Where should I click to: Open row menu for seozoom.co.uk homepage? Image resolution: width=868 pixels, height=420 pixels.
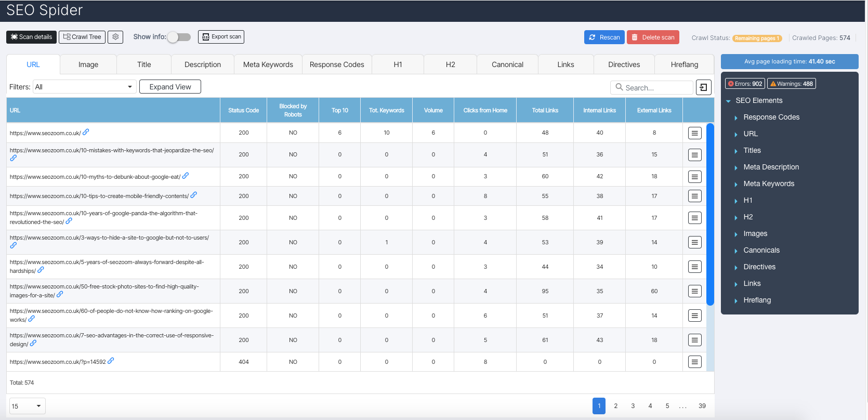coord(694,133)
